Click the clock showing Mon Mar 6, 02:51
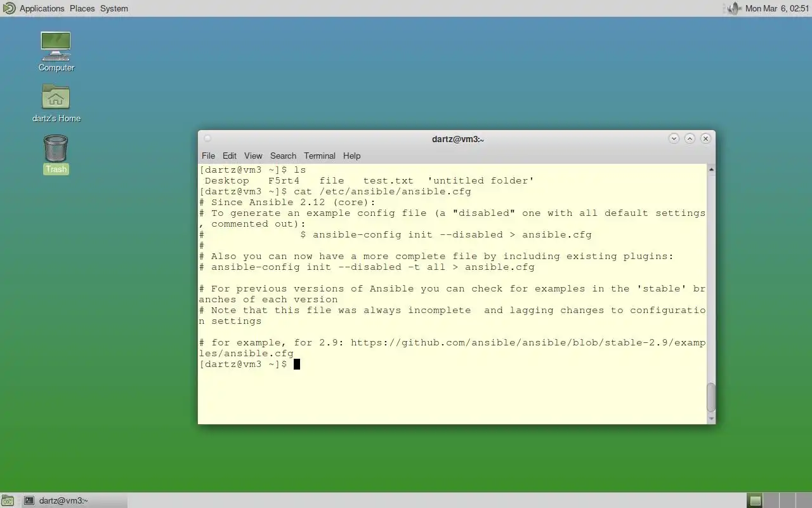 click(777, 8)
